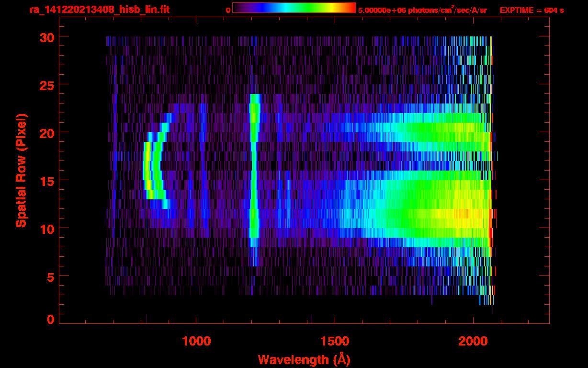Click the 2000 wavelength tick label

(x=473, y=341)
